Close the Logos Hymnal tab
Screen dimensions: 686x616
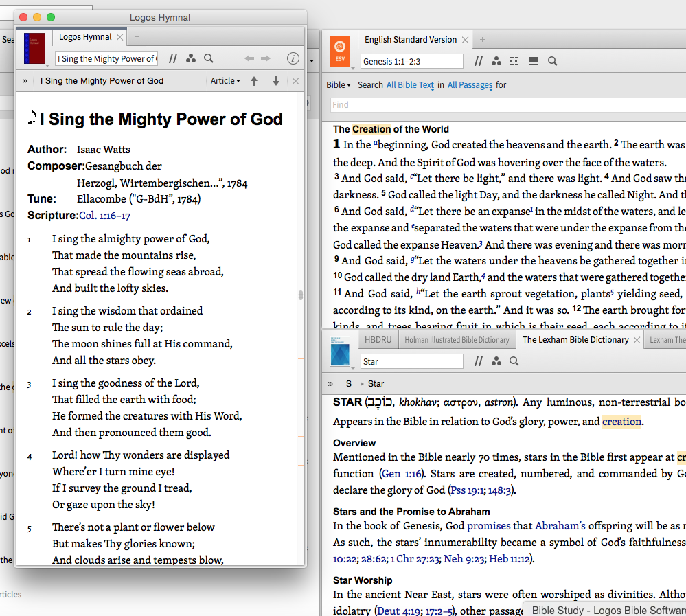tap(120, 37)
